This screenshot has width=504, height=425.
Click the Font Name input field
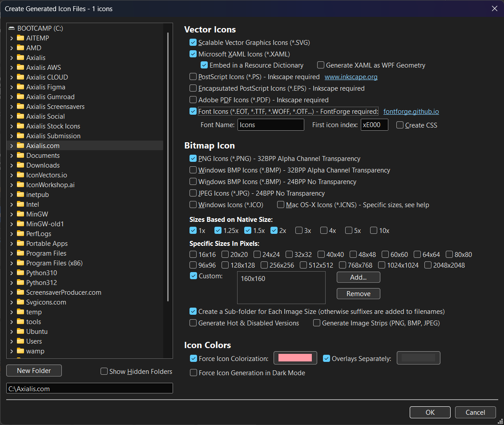point(270,124)
